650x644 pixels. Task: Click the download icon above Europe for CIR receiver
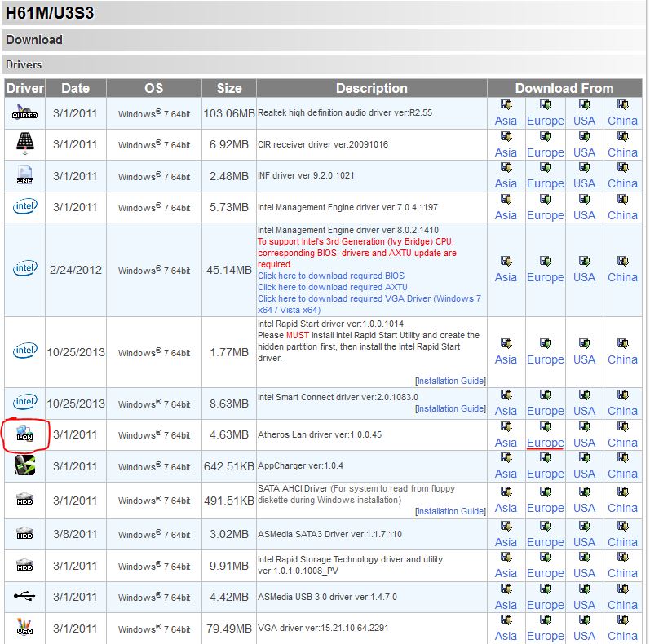[x=545, y=136]
